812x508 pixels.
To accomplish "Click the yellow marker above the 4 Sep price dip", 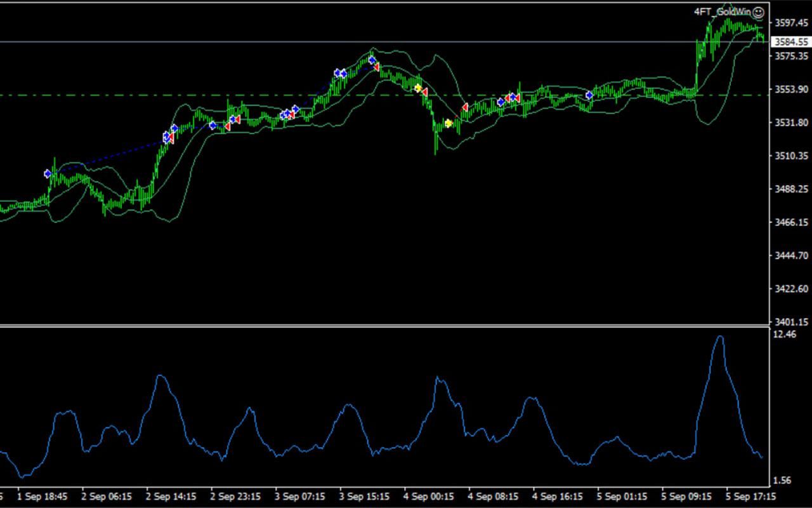I will pos(449,123).
